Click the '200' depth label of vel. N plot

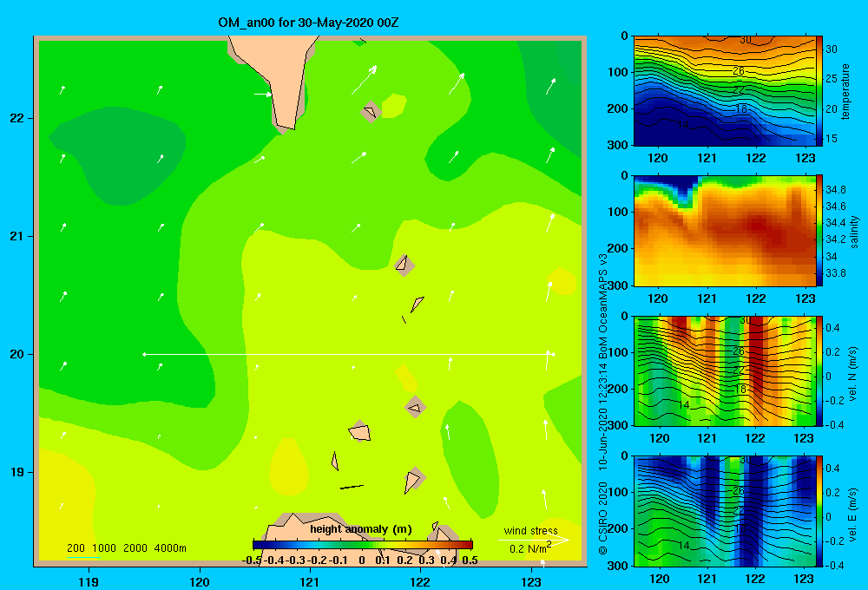pyautogui.click(x=618, y=389)
